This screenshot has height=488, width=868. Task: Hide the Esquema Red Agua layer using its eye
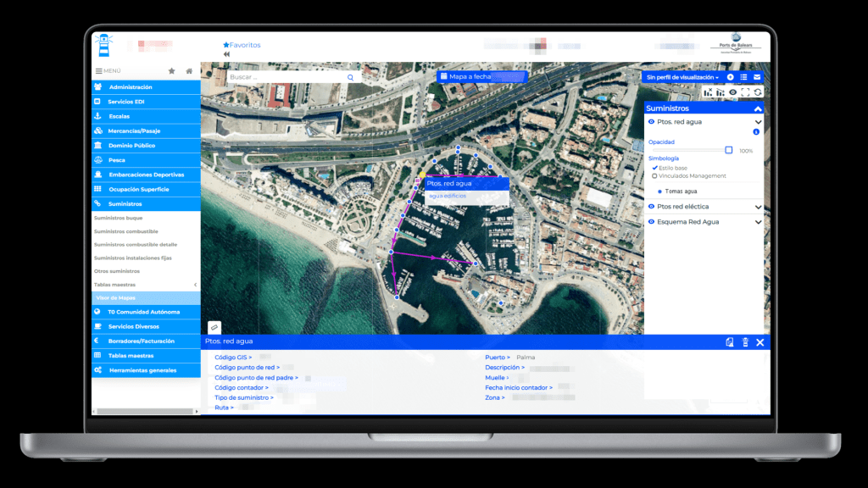(651, 222)
